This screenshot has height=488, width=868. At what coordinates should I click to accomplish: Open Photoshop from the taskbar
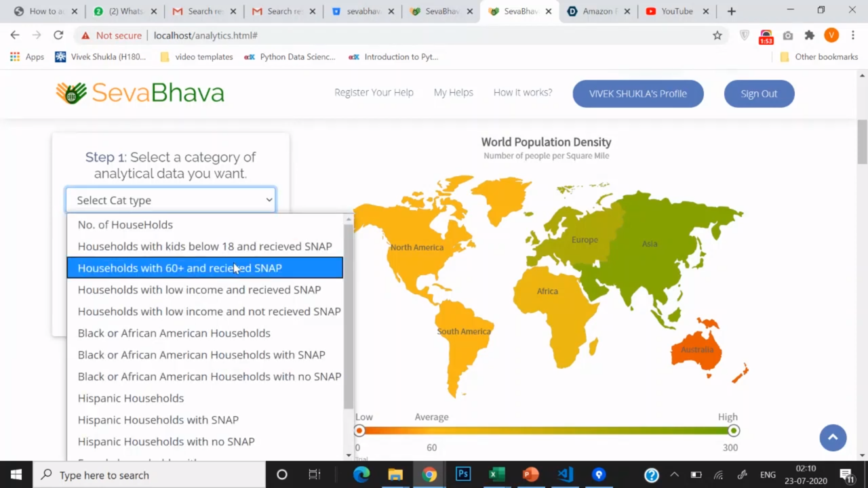[463, 474]
